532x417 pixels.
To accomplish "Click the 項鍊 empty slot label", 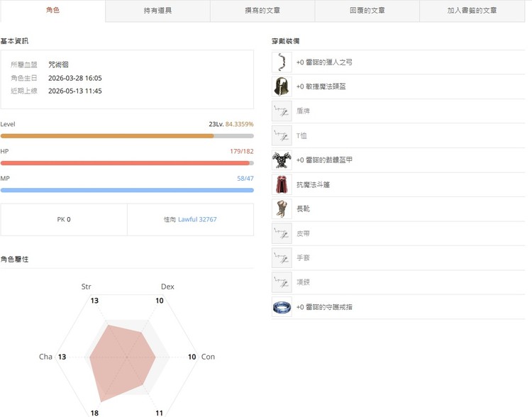I will pyautogui.click(x=303, y=282).
